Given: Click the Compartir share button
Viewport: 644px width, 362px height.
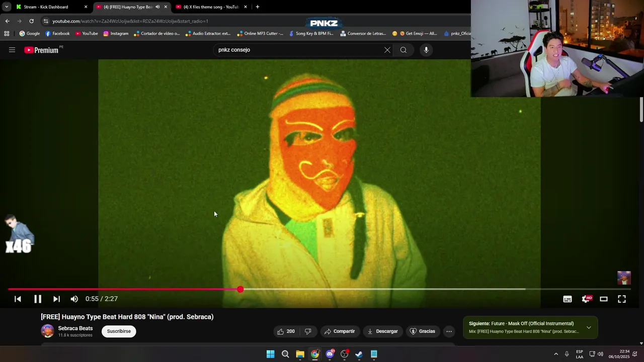Looking at the screenshot, I should point(340,331).
